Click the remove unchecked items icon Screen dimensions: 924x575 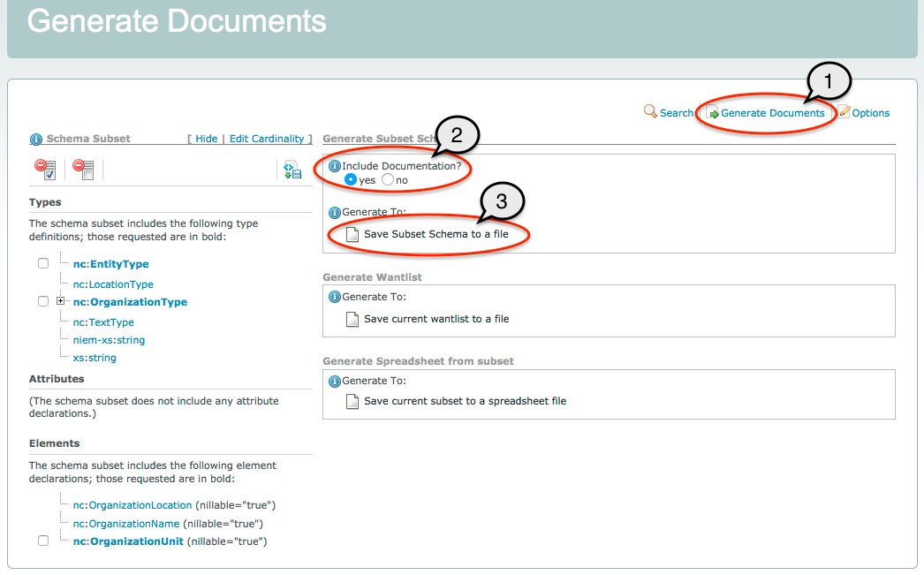click(83, 170)
